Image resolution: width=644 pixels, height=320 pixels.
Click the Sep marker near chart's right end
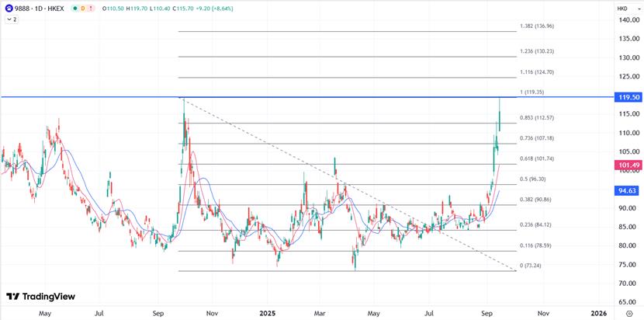click(487, 313)
